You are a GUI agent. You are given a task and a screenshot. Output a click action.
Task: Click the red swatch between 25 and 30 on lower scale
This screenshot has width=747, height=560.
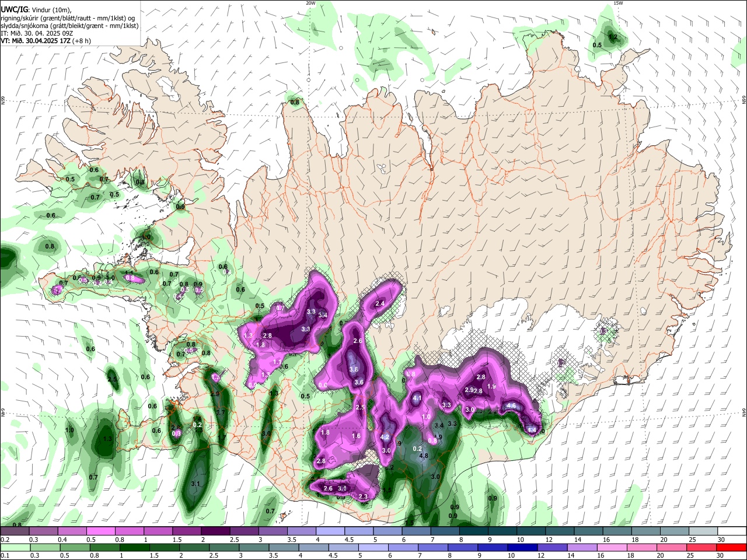point(702,547)
